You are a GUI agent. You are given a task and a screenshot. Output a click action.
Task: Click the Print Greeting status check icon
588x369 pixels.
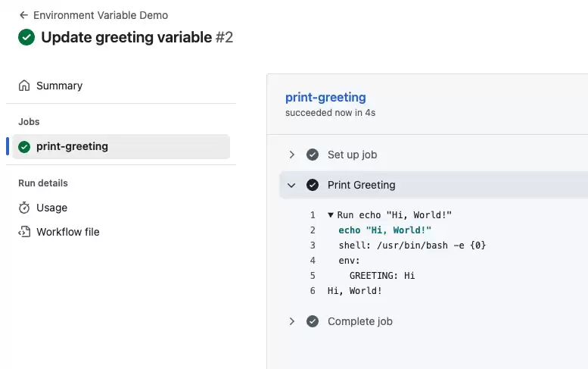(313, 185)
